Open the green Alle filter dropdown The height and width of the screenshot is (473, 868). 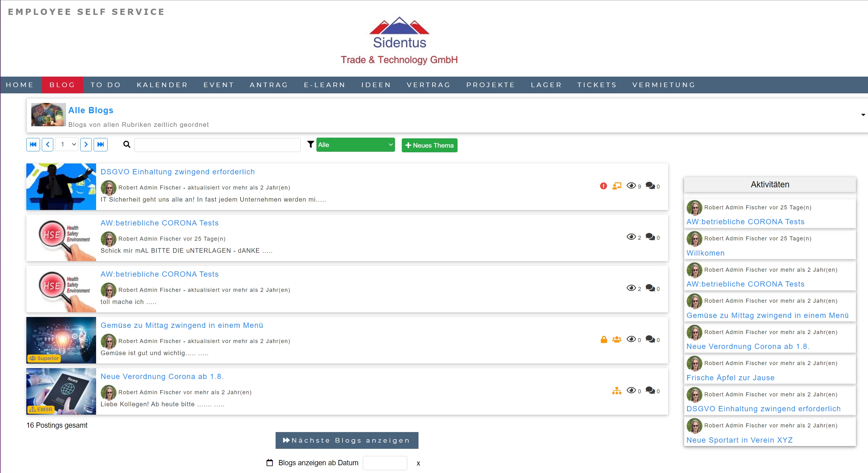pyautogui.click(x=355, y=145)
